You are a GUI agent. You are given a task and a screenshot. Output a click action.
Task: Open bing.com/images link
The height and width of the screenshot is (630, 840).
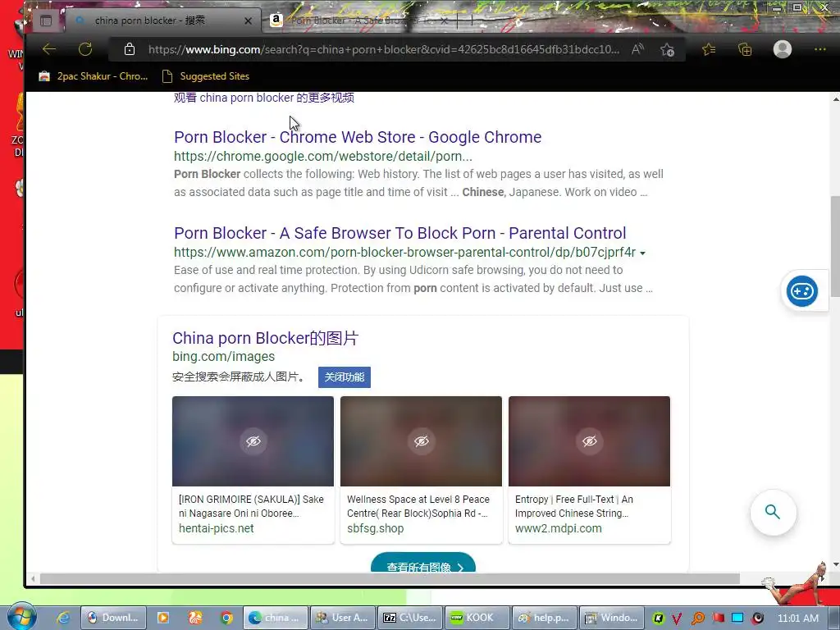tap(223, 356)
